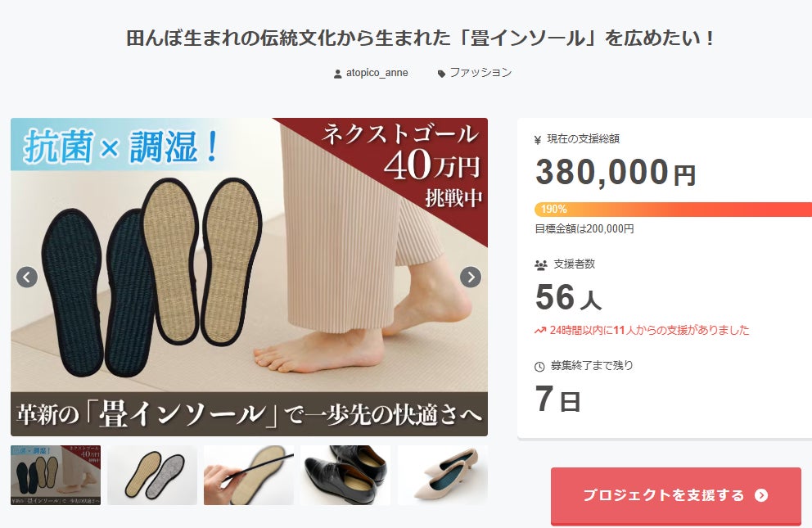
Task: Click the previous slide arrow on carousel
Action: [x=27, y=277]
